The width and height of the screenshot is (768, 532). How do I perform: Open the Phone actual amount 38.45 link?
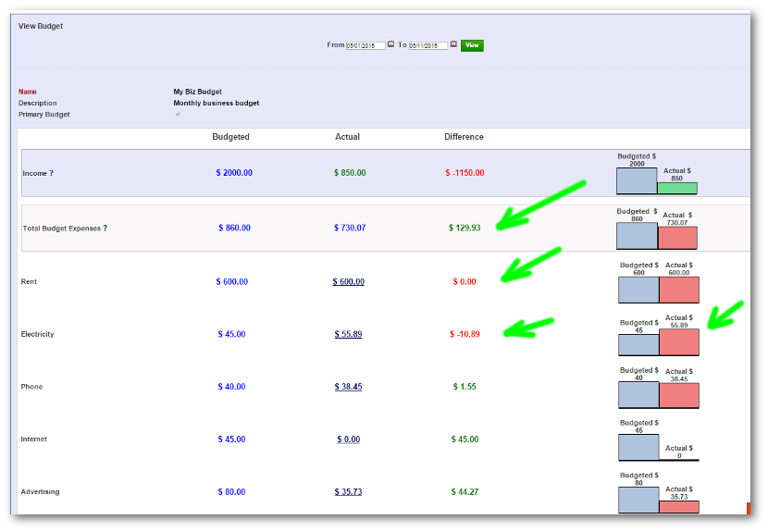349,388
